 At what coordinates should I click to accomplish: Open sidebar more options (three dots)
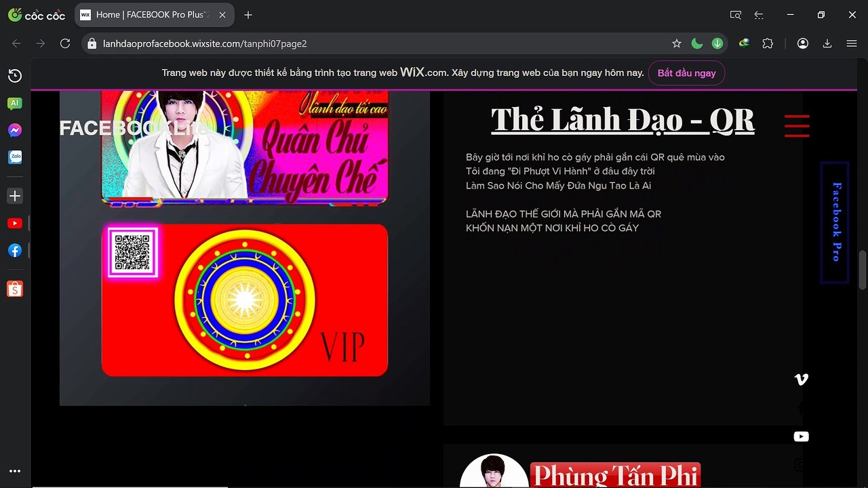[15, 471]
